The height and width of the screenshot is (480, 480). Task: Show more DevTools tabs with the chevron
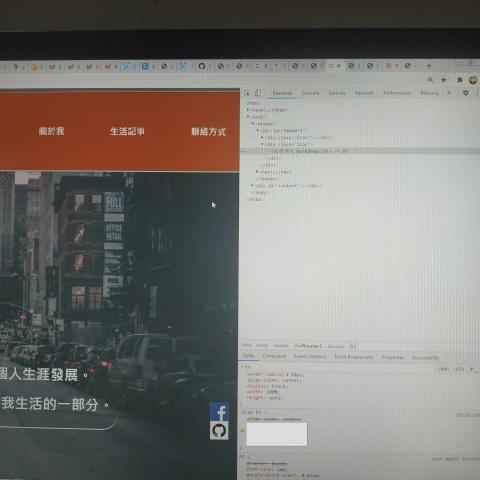[x=449, y=93]
